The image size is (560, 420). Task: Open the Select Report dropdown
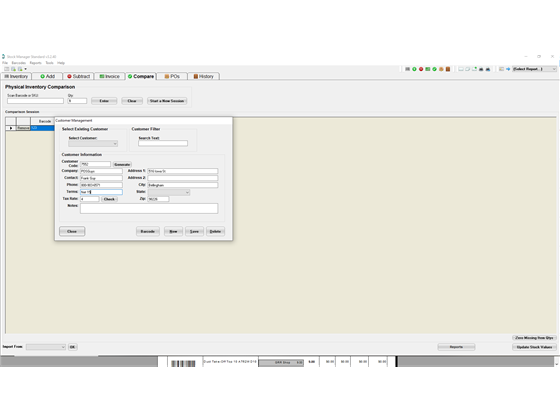click(534, 69)
